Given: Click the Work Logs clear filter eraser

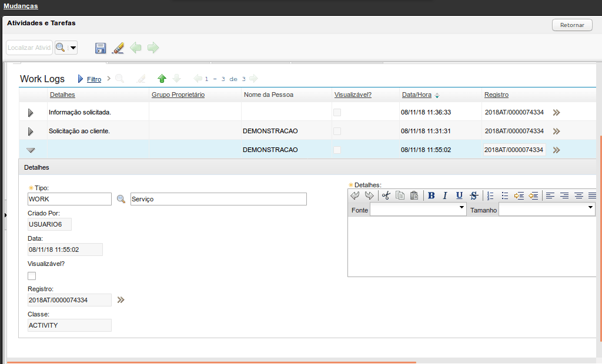Looking at the screenshot, I should click(x=141, y=79).
